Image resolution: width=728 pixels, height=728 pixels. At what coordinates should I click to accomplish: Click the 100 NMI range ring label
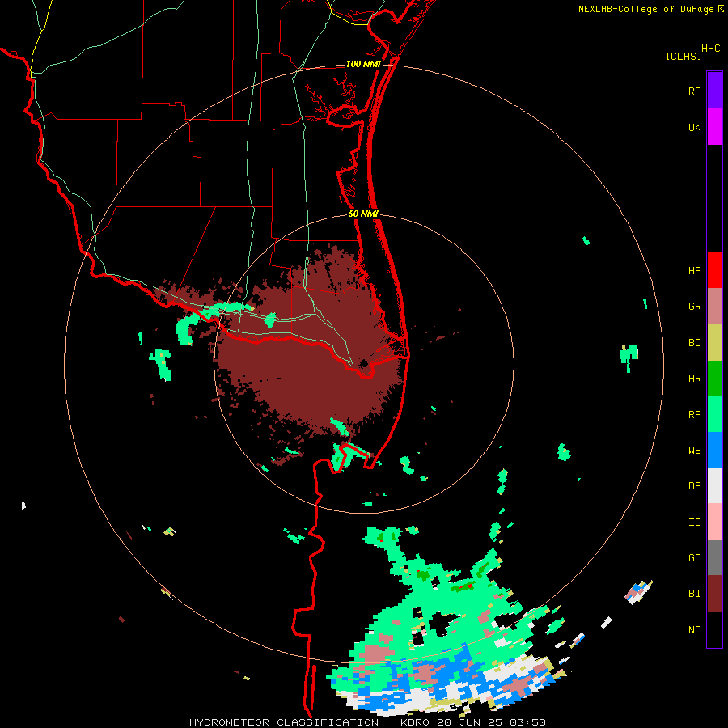click(x=363, y=64)
